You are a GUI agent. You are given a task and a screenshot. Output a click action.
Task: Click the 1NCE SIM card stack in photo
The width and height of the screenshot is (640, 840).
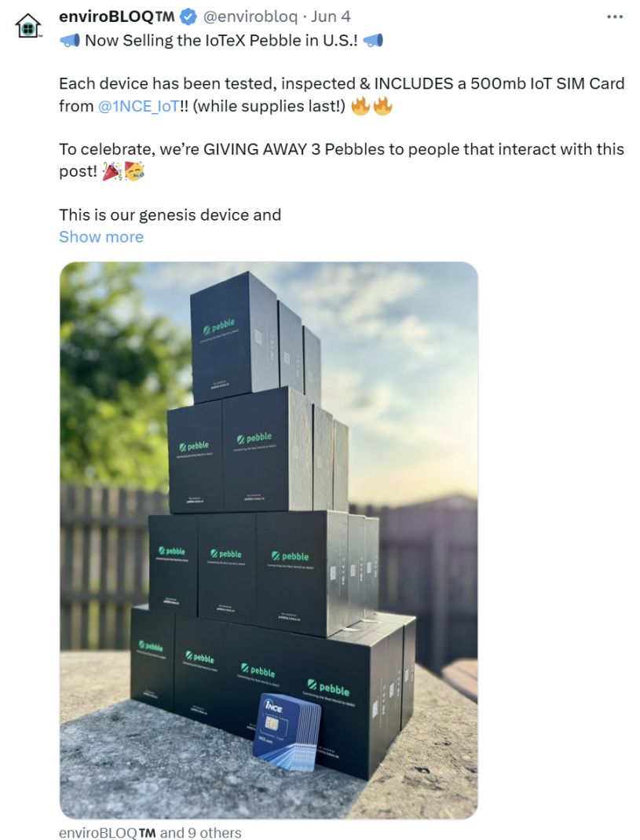pos(287,731)
